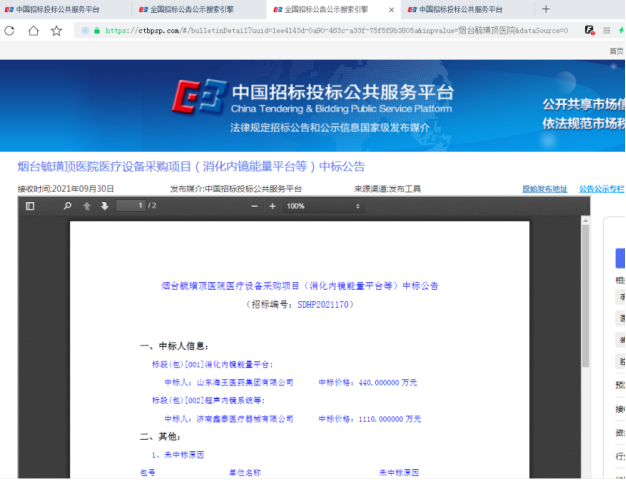
Task: Open the 原始发布地址 link
Action: point(544,188)
